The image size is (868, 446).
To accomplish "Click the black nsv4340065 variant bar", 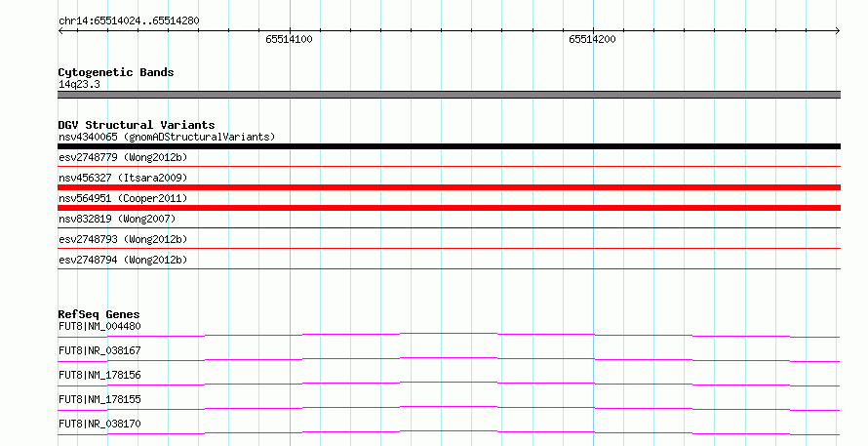I will [x=449, y=146].
